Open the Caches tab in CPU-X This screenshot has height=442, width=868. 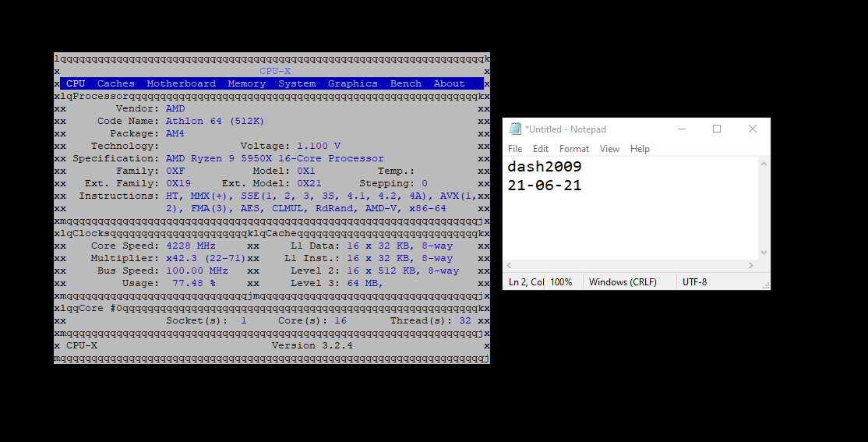coord(116,83)
